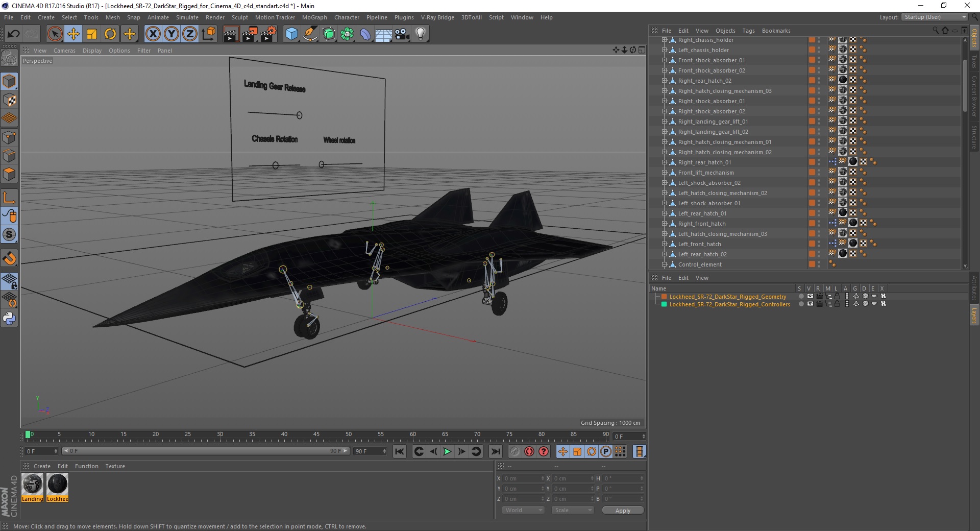Switch to Texture mode
The height and width of the screenshot is (531, 980).
click(9, 100)
